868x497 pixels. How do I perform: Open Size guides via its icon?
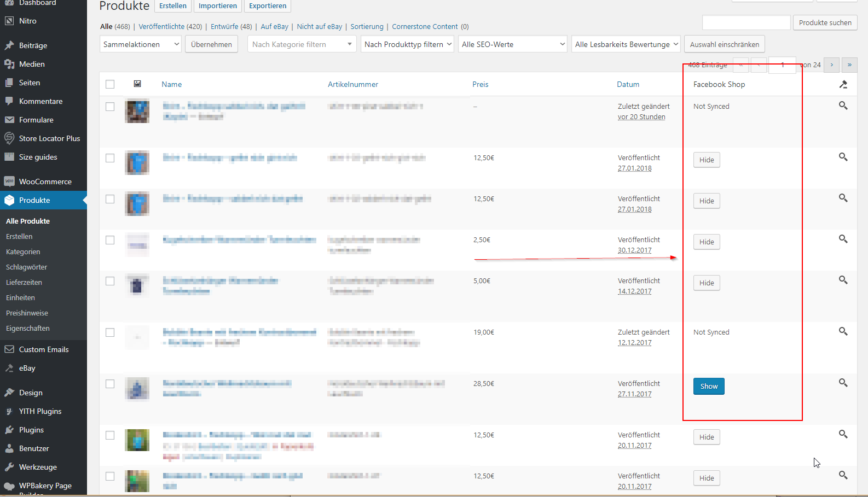[x=9, y=157]
